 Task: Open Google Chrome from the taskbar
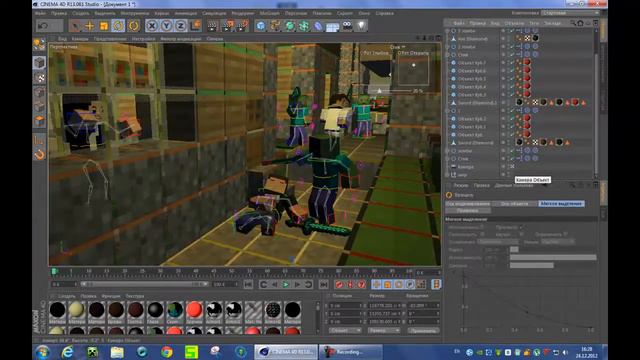pyautogui.click(x=167, y=351)
